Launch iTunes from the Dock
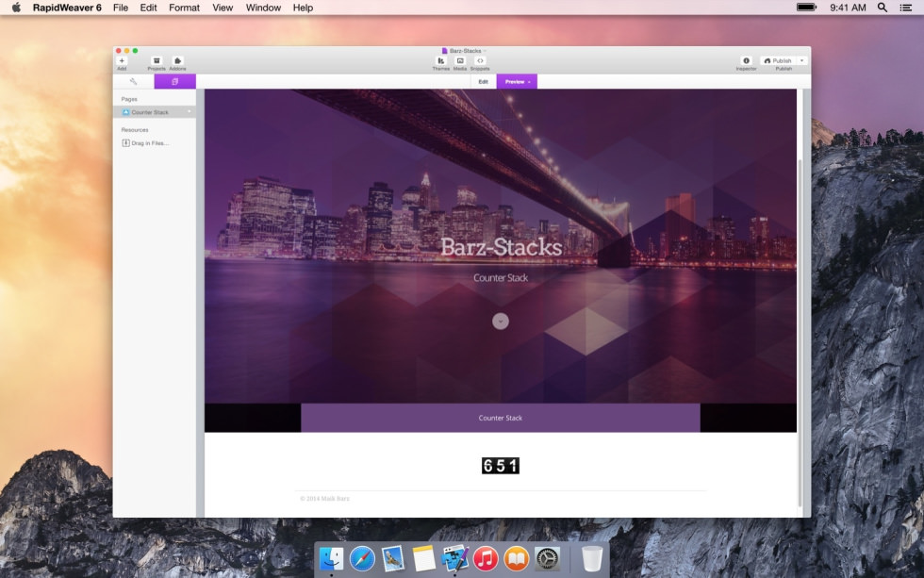Image resolution: width=924 pixels, height=578 pixels. click(x=486, y=558)
